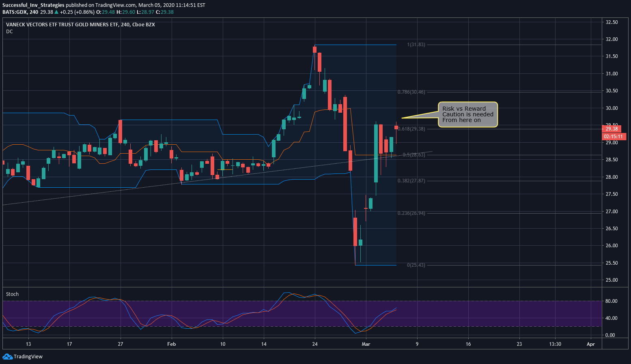Click the 02:15:11 bar countdown timer
The width and height of the screenshot is (631, 364).
pos(613,137)
